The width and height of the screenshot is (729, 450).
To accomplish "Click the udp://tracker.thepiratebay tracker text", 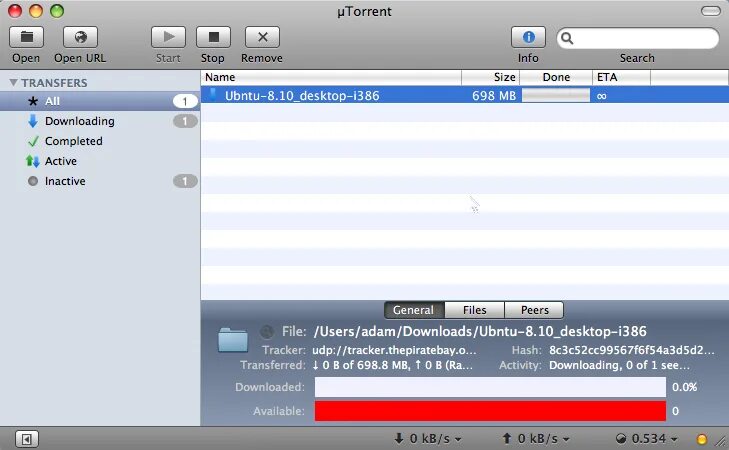I will (x=394, y=350).
